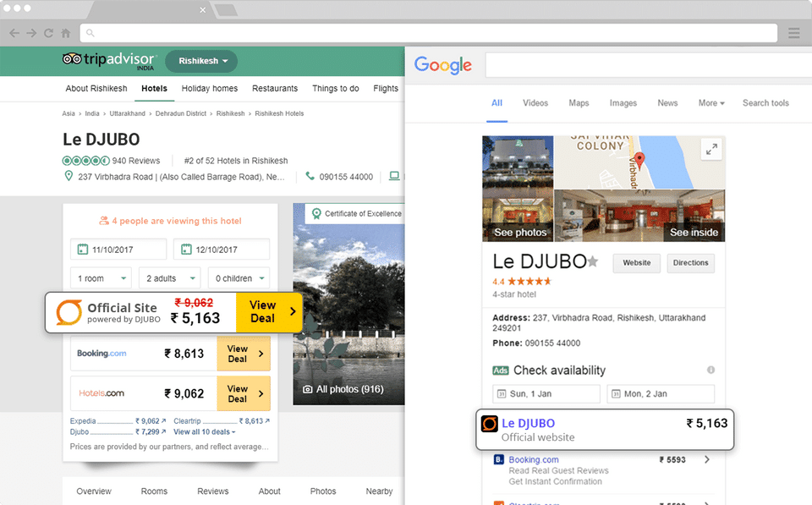
Task: Open the Cleartrip ₹ 8,613 deal link
Action: [222, 421]
